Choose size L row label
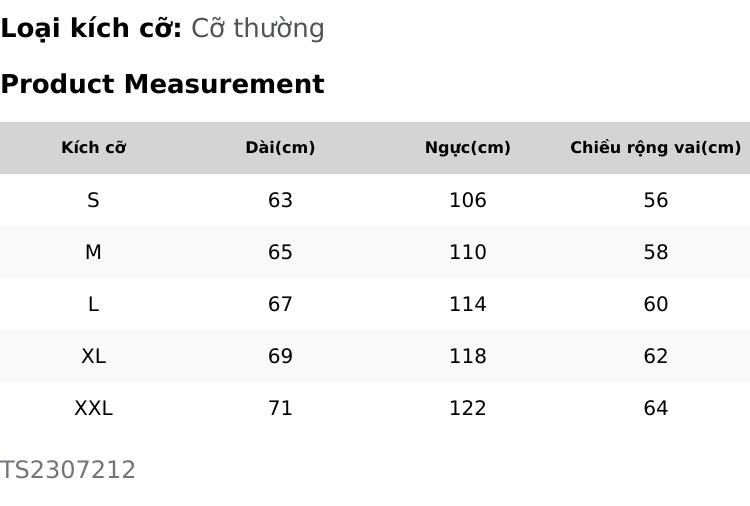Viewport: 750px width, 506px height. (x=93, y=304)
